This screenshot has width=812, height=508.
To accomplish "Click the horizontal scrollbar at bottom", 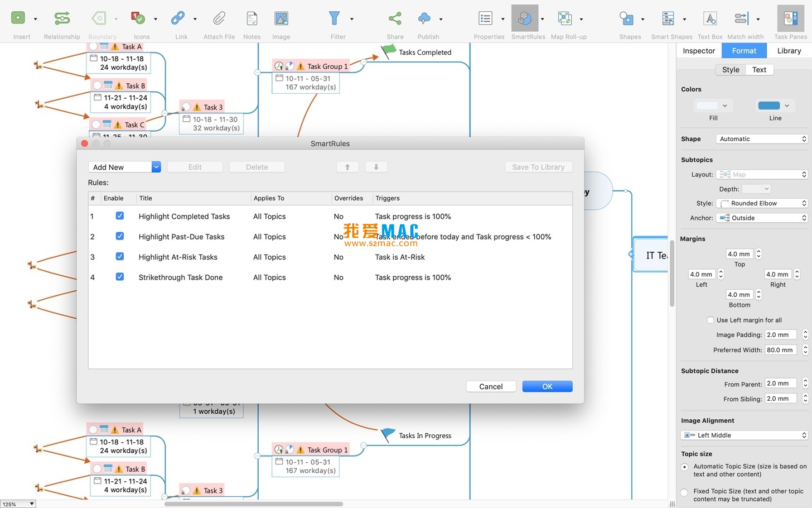I will pos(254,504).
